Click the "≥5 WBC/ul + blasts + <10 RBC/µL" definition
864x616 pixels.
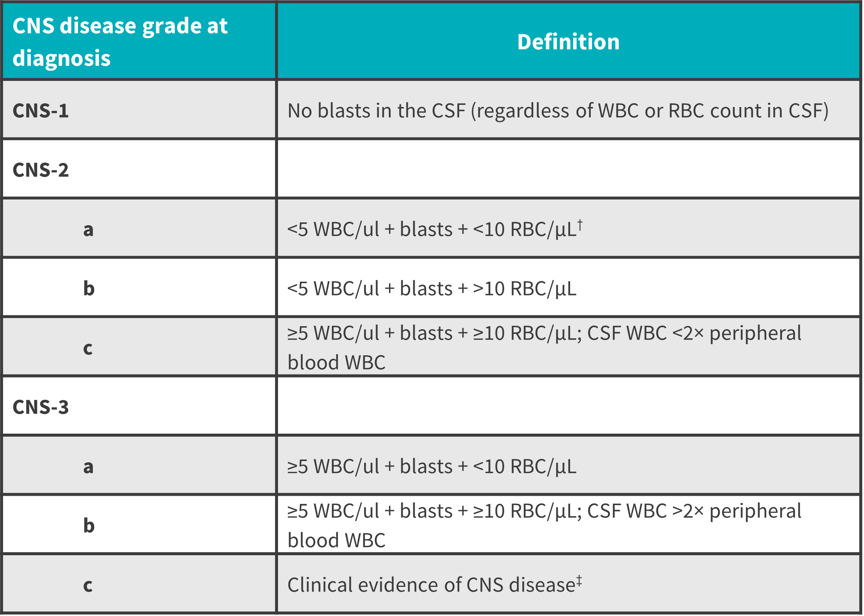(x=432, y=466)
